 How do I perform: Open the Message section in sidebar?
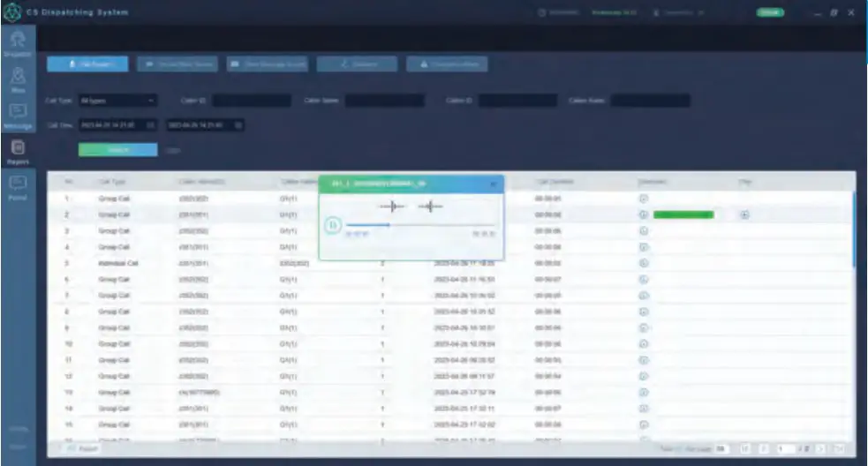pos(18,116)
